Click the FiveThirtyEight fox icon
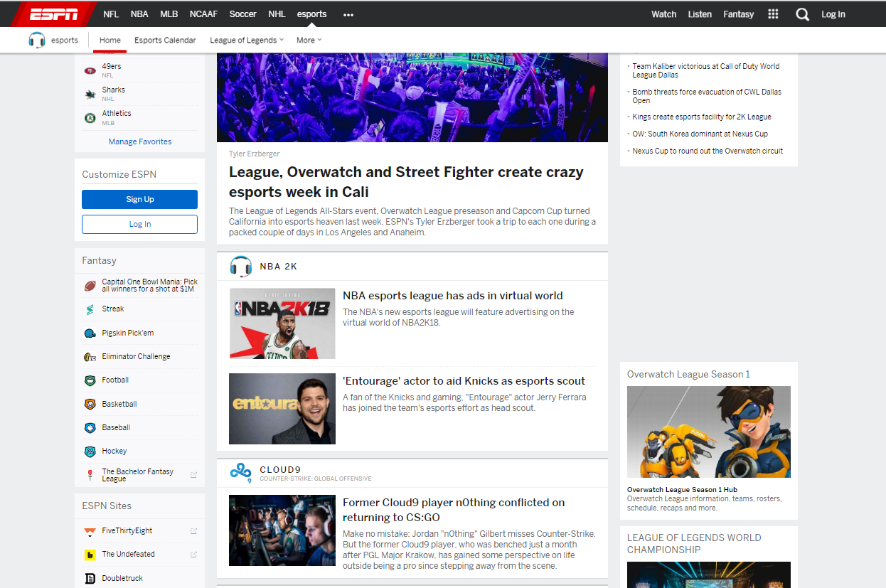The height and width of the screenshot is (588, 886). (x=90, y=531)
